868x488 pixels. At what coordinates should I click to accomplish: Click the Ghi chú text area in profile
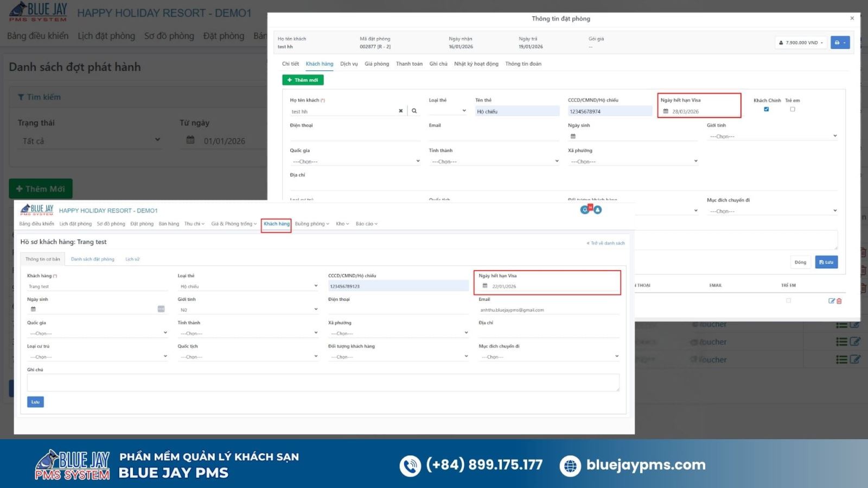pyautogui.click(x=323, y=382)
